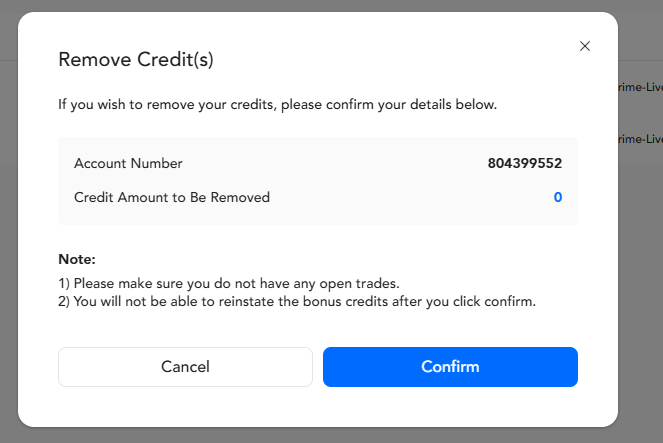Viewport: 663px width, 443px height.
Task: Click the upper rime-Live text behind dialog
Action: (x=641, y=85)
